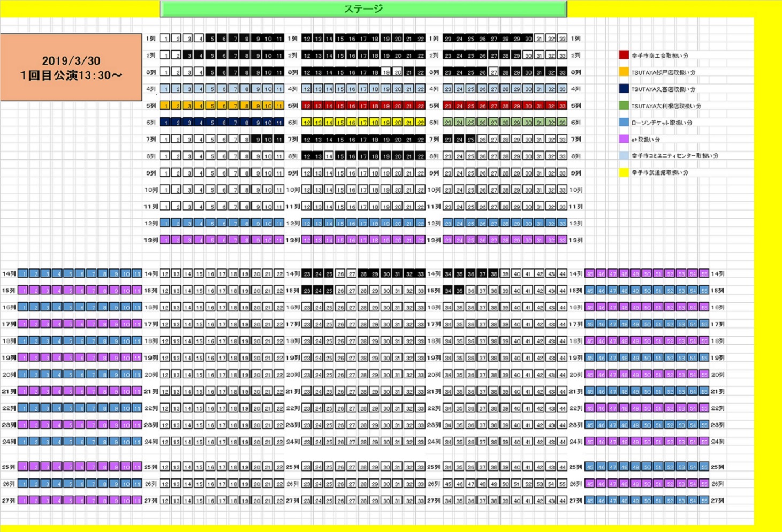Click the navy TSUTAYA久喜店 legend swatch
The image size is (782, 532).
(x=624, y=89)
